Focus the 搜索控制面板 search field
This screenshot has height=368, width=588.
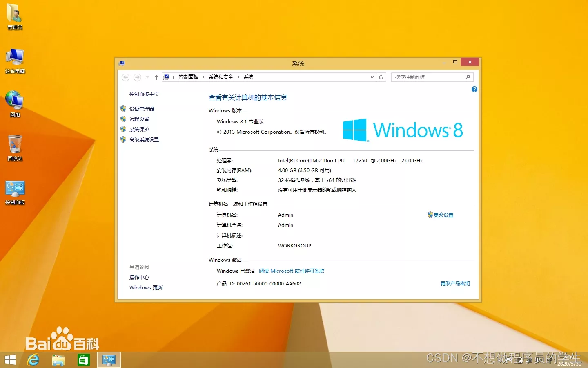428,77
